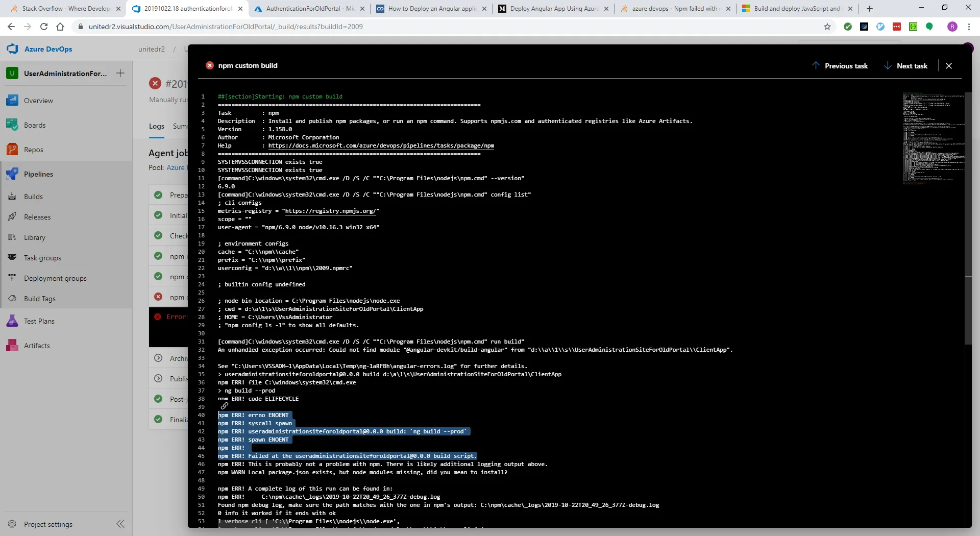Open a new browser tab

click(x=870, y=9)
